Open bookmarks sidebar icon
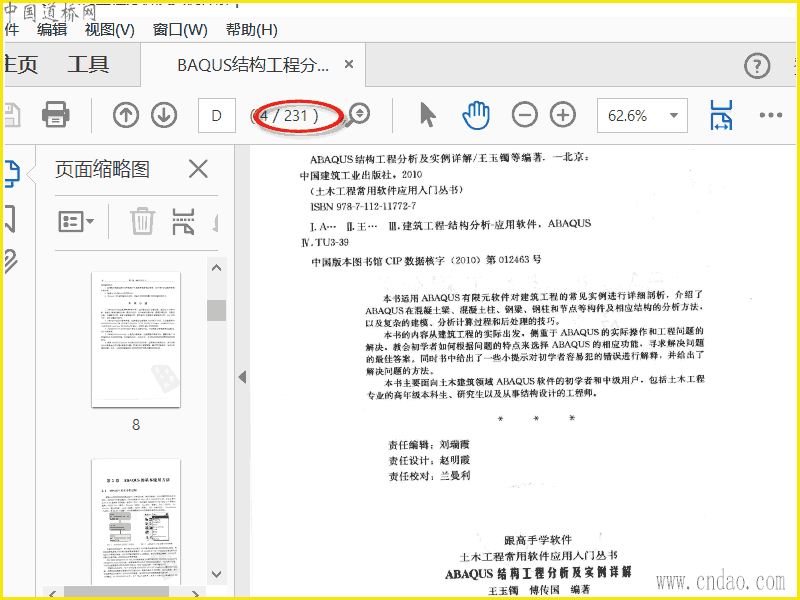The image size is (800, 600). pyautogui.click(x=10, y=219)
